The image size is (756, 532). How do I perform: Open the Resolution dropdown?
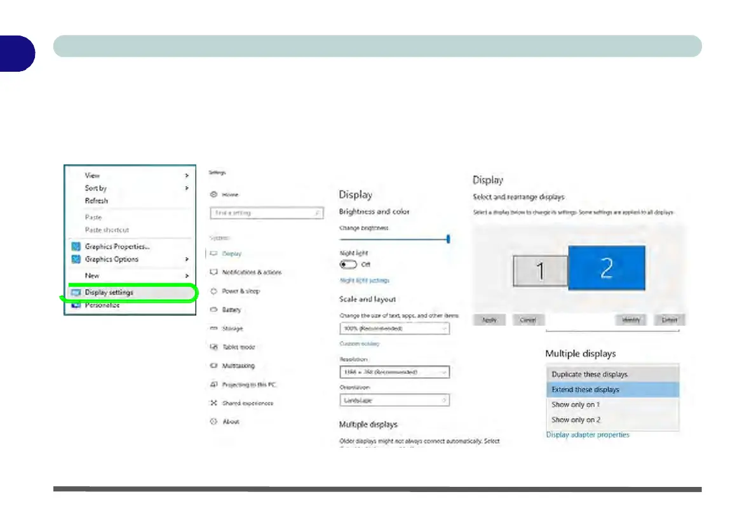[395, 372]
